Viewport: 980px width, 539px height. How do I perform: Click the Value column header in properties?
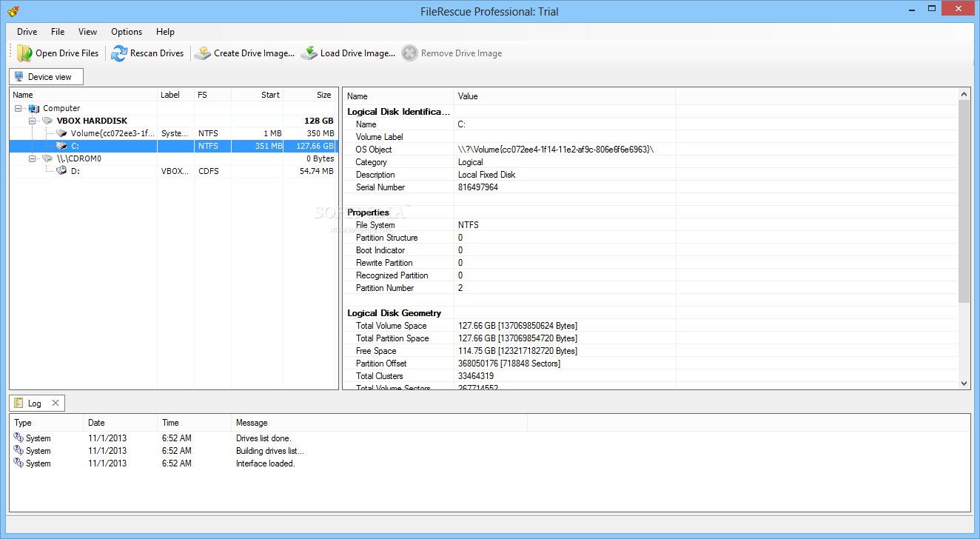(x=565, y=96)
